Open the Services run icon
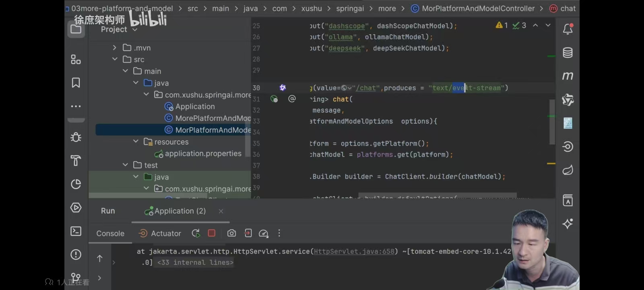The image size is (644, 290). click(x=76, y=207)
